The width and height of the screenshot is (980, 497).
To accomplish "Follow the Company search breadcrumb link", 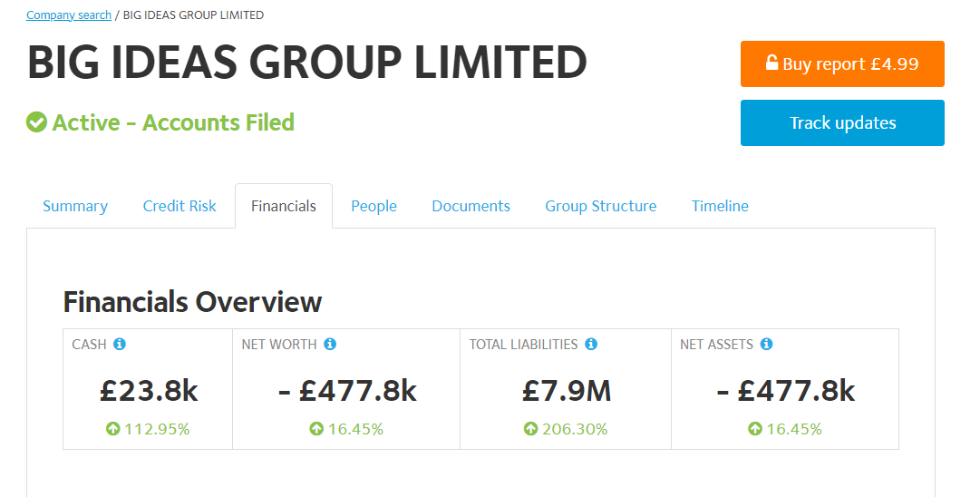I will coord(69,15).
